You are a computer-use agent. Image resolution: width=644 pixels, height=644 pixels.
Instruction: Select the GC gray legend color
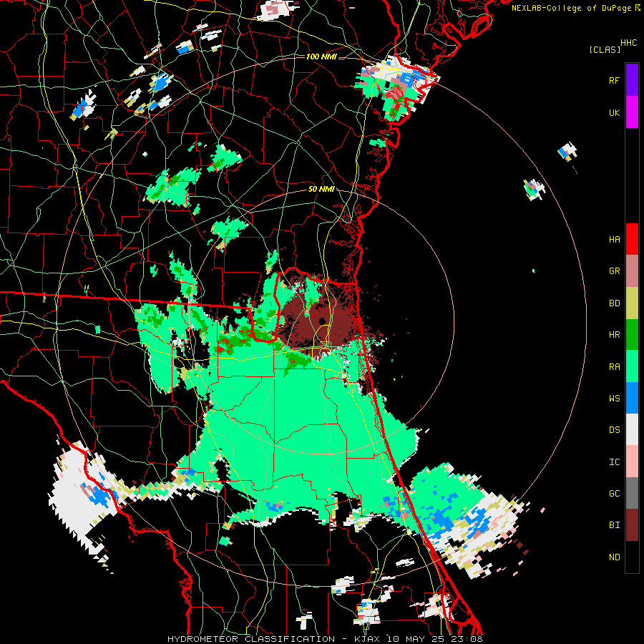pyautogui.click(x=632, y=493)
